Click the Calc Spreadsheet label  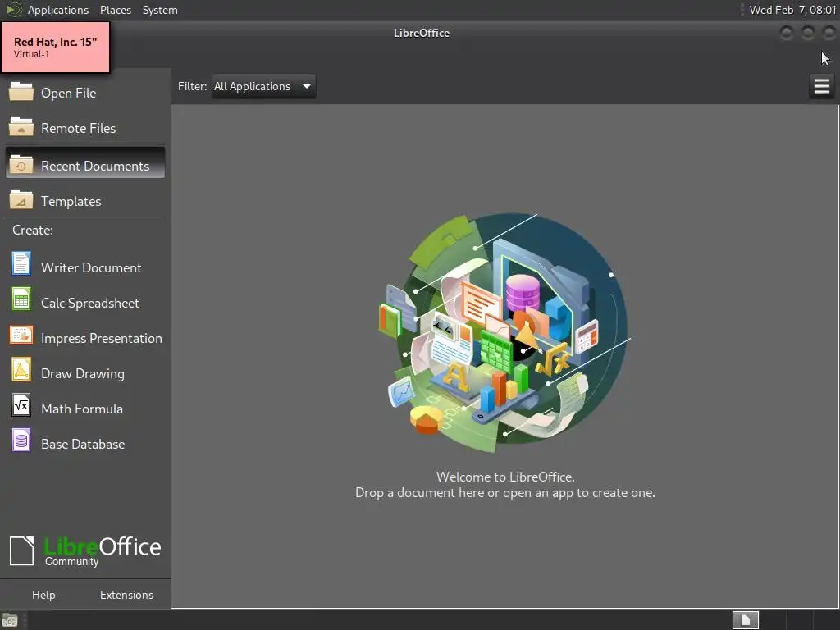click(90, 304)
